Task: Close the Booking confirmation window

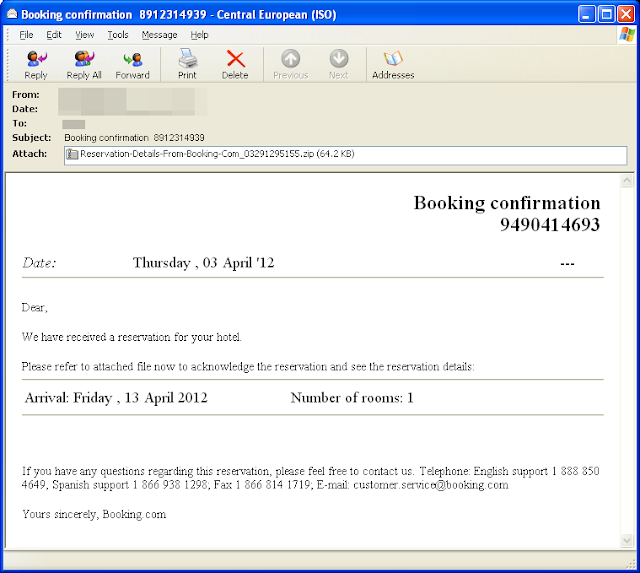Action: (626, 15)
